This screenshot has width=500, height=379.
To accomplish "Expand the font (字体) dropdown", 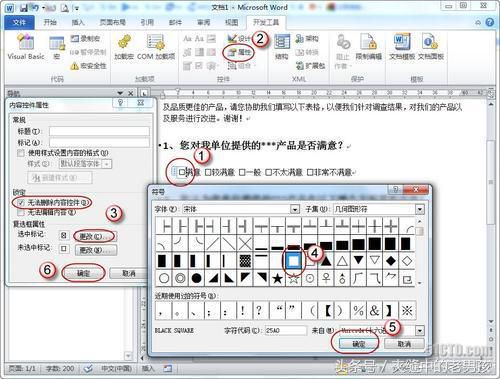I will (294, 209).
